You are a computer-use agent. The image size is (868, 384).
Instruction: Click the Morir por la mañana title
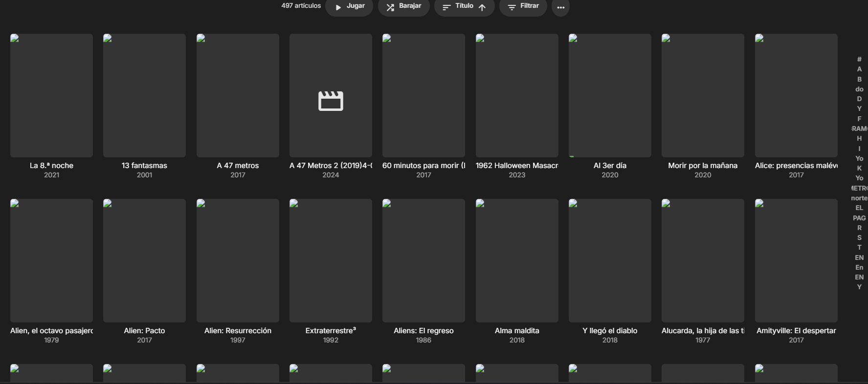(x=703, y=166)
